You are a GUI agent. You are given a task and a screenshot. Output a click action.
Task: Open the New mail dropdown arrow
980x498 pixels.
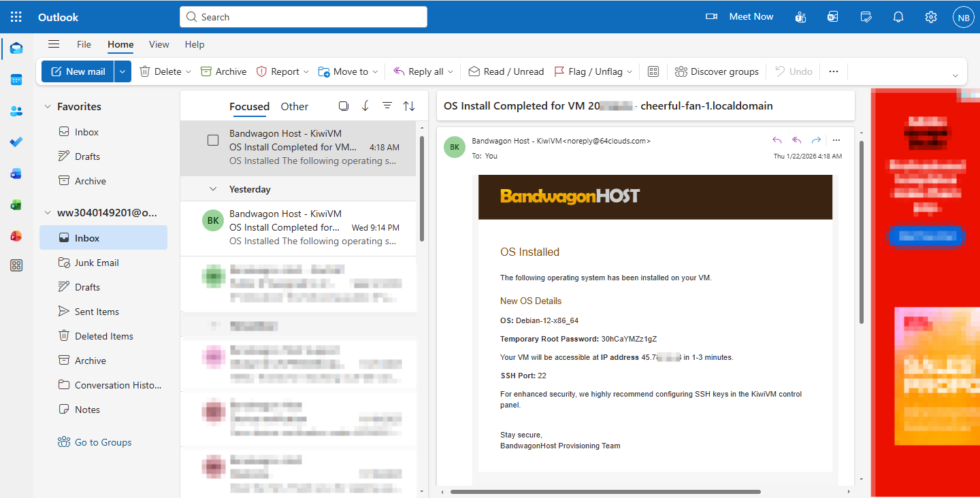122,71
